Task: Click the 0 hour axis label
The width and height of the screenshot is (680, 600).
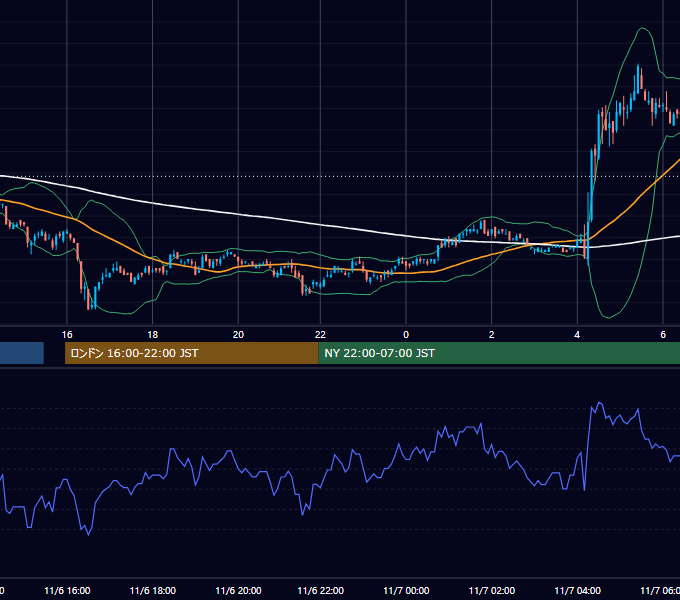Action: tap(406, 335)
